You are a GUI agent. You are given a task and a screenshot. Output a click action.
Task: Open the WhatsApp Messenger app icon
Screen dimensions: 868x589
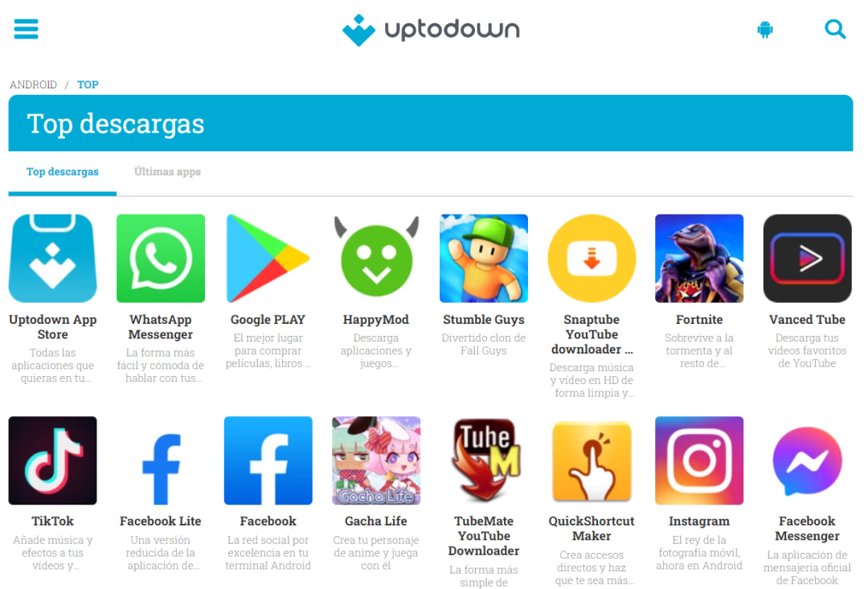click(x=161, y=259)
